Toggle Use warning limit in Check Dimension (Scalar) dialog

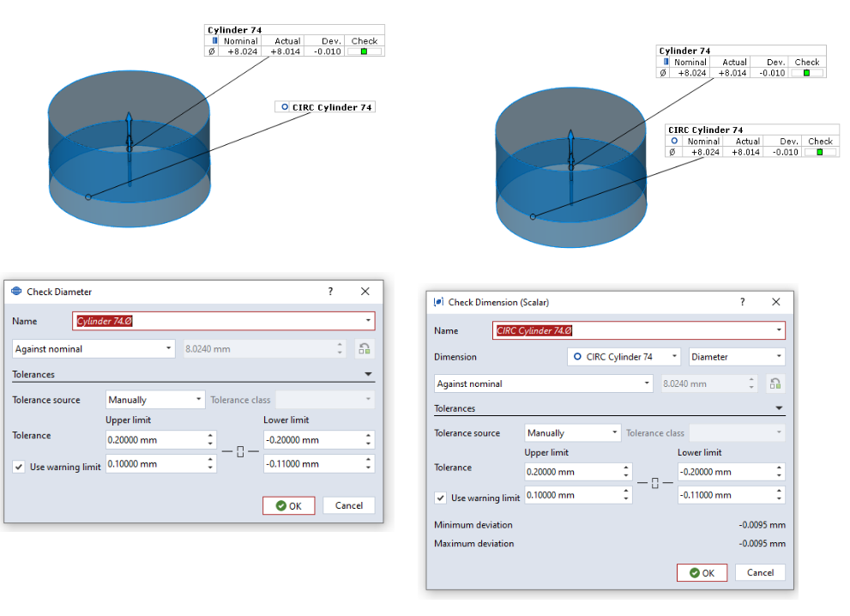pyautogui.click(x=441, y=498)
